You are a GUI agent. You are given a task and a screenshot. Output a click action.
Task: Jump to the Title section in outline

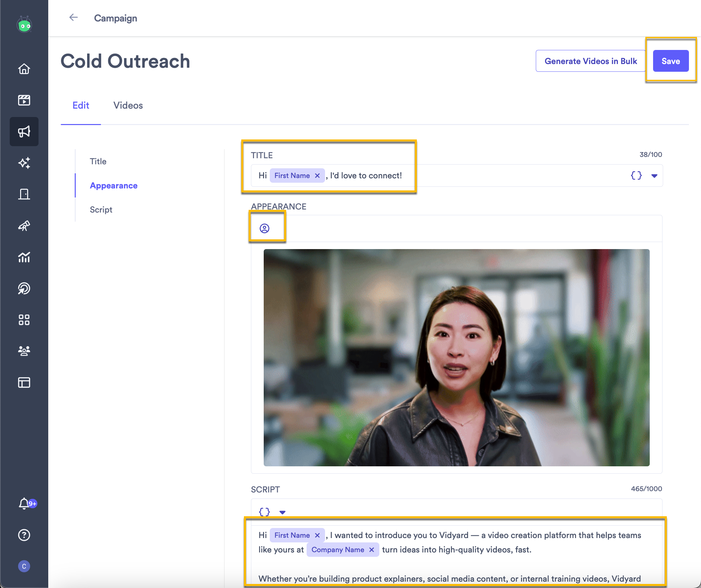tap(98, 161)
